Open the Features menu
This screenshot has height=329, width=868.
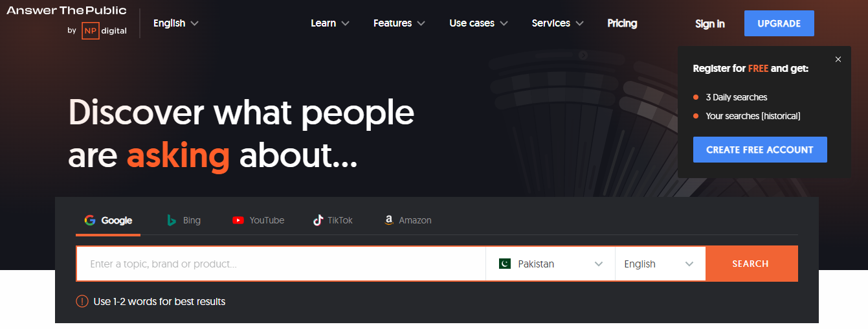pos(399,23)
